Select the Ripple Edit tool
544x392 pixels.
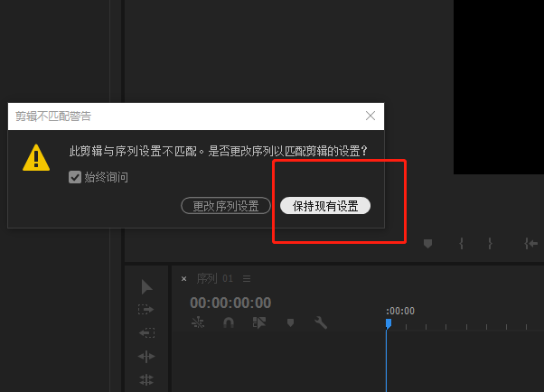pyautogui.click(x=146, y=356)
